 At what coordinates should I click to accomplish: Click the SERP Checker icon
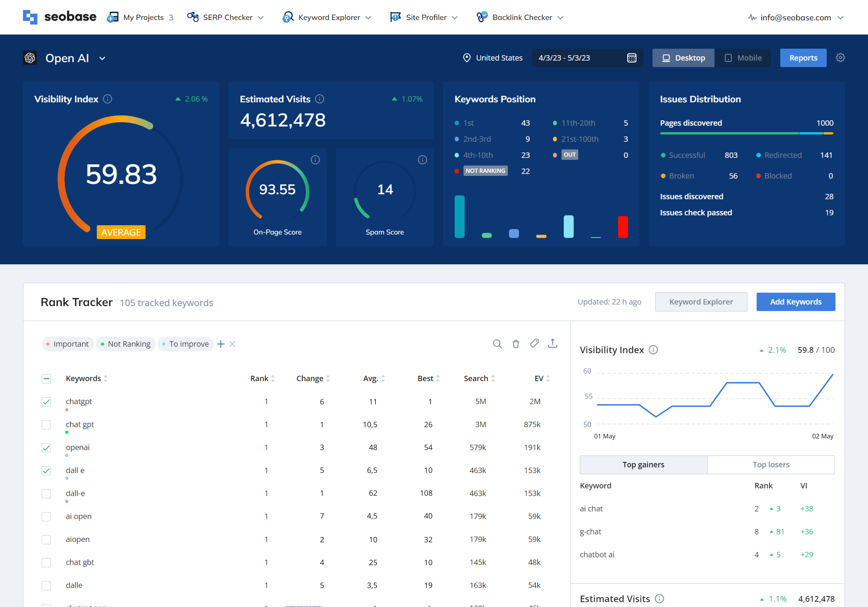[193, 17]
